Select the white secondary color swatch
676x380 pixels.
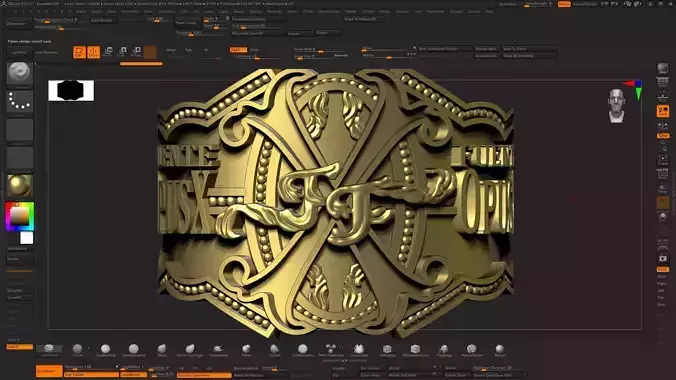point(26,238)
